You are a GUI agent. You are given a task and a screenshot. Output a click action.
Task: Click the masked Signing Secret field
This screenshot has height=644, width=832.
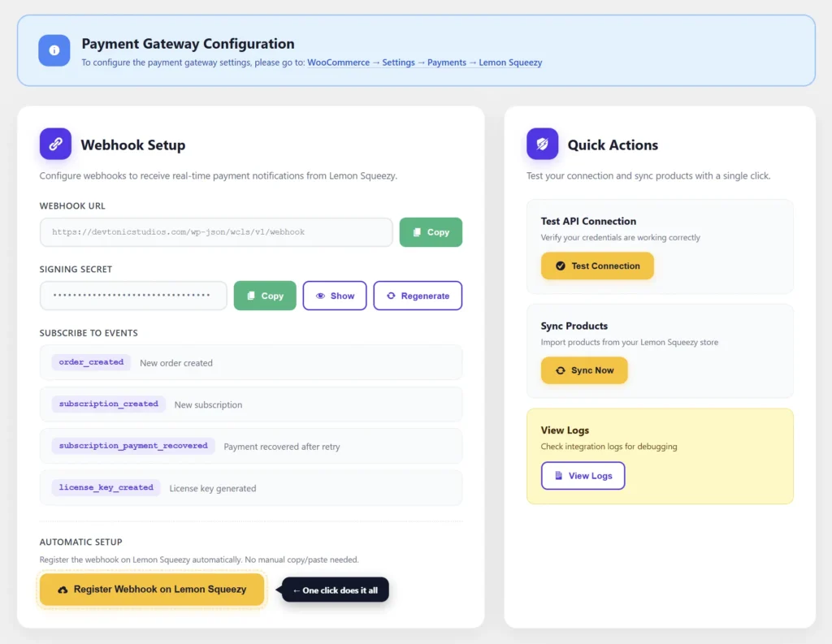133,296
